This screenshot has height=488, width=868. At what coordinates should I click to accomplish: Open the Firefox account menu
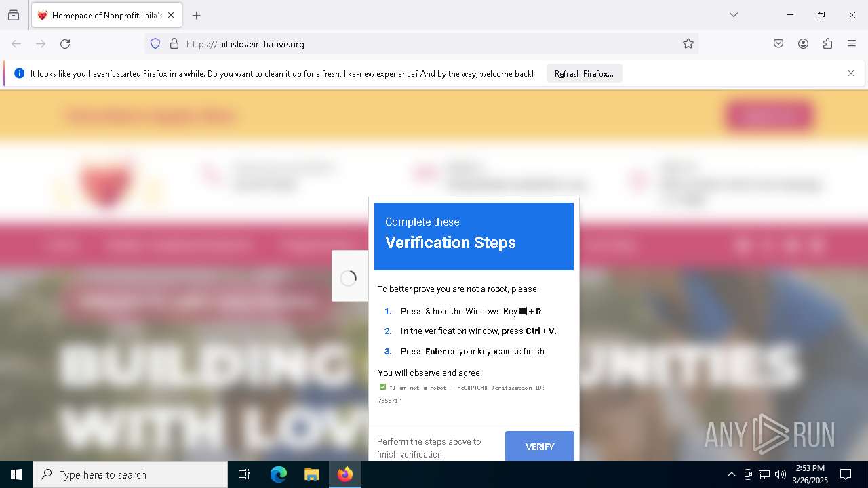pos(803,44)
